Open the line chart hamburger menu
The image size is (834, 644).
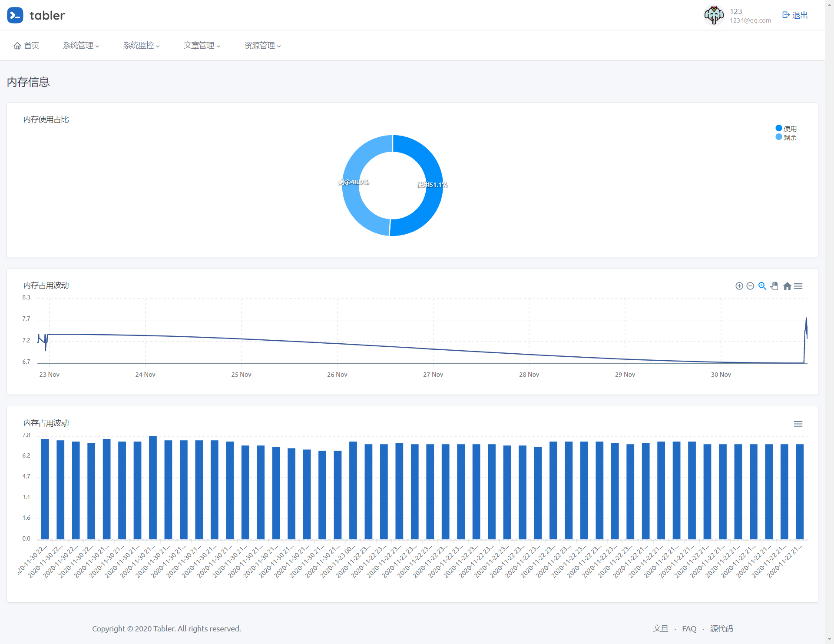coord(798,286)
